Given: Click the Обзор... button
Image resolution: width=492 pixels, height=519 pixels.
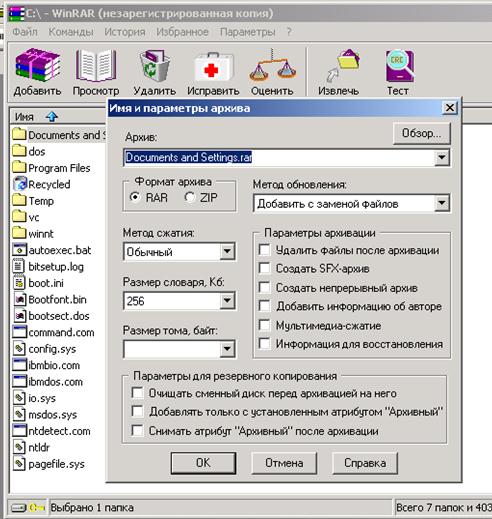Looking at the screenshot, I should [422, 133].
